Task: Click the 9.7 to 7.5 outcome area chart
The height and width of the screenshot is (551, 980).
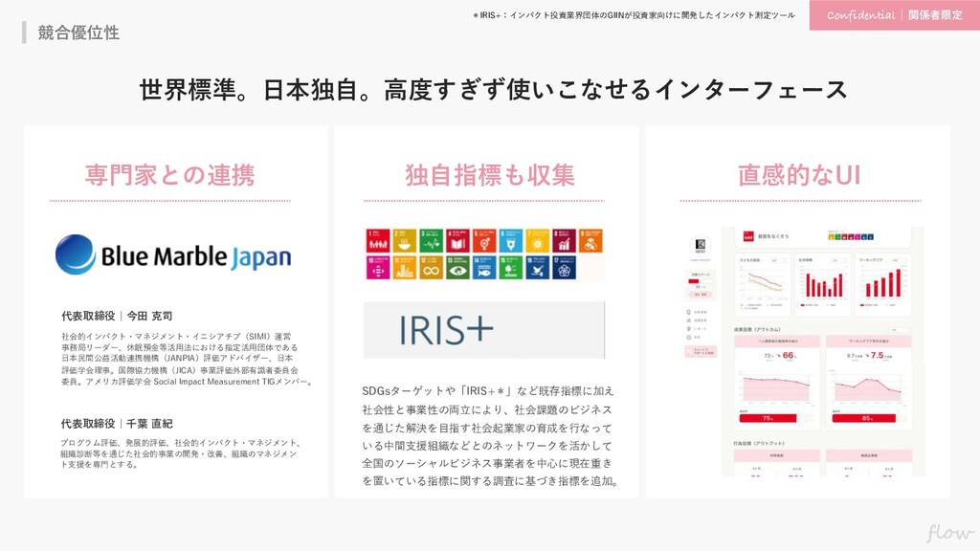Action: click(869, 387)
